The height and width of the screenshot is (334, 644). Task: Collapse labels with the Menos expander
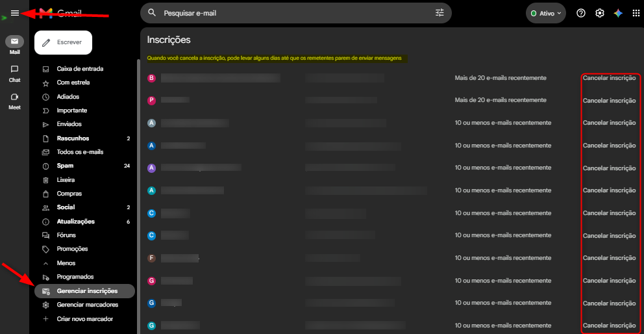point(66,263)
